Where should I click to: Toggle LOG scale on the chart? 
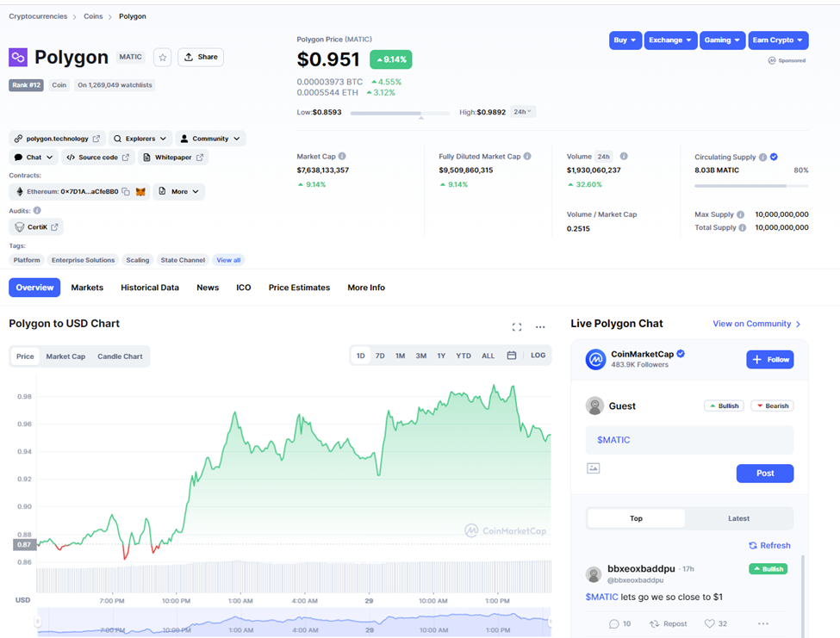[x=538, y=356]
